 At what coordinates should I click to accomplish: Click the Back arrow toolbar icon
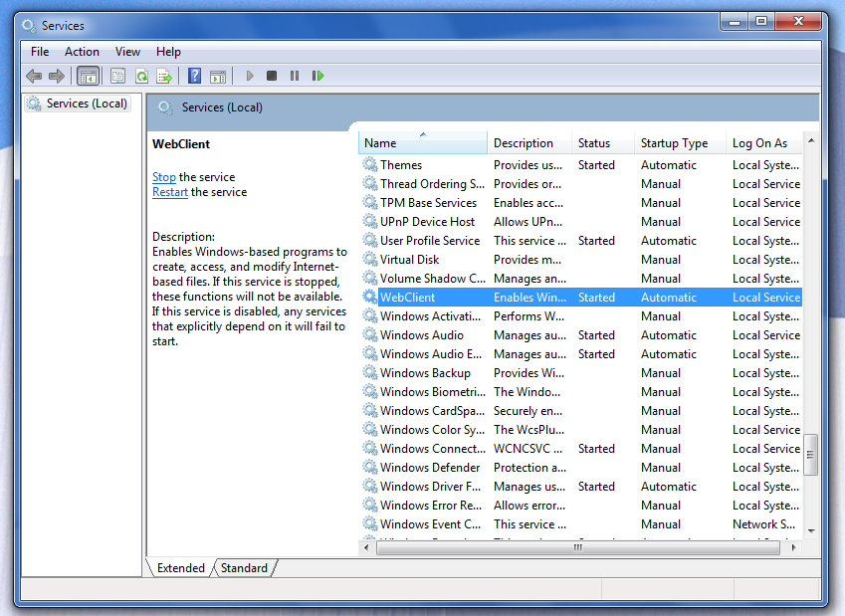34,76
